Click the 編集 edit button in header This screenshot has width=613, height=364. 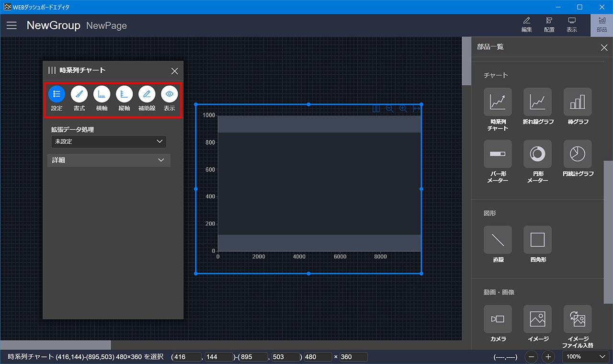tap(527, 25)
